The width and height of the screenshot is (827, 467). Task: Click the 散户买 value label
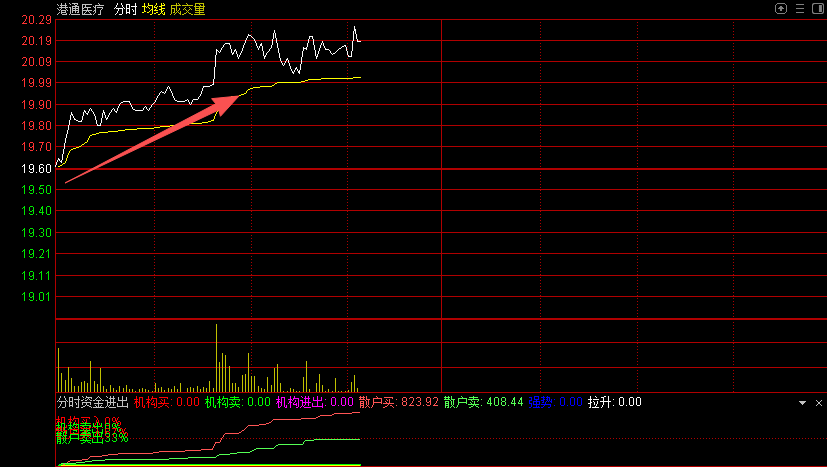coord(378,402)
